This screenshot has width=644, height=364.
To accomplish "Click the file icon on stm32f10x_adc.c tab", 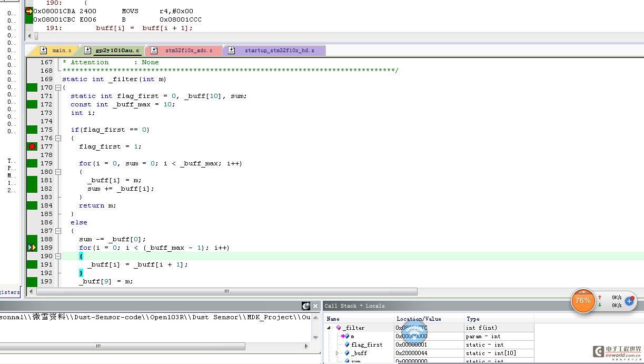I will tap(154, 51).
